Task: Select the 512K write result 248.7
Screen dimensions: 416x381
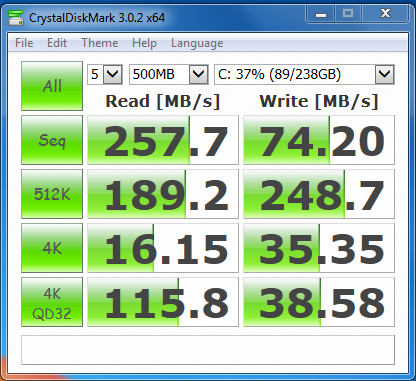Action: tap(319, 194)
